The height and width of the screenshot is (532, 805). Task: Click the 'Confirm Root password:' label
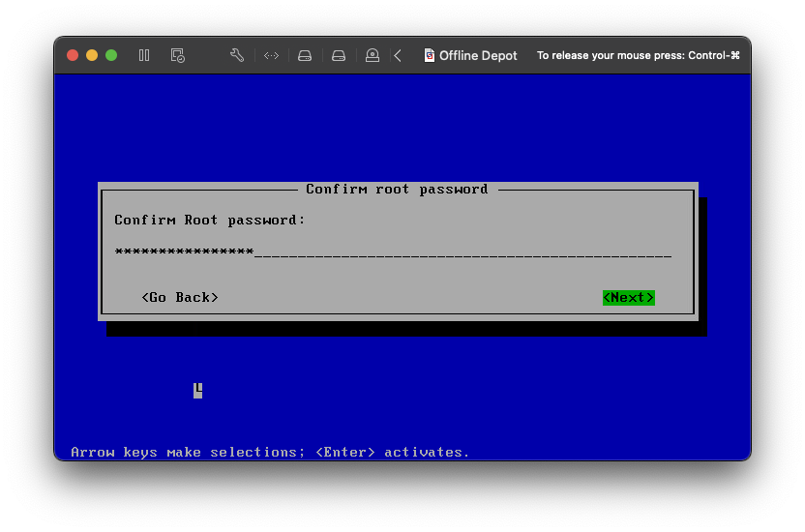pyautogui.click(x=210, y=220)
